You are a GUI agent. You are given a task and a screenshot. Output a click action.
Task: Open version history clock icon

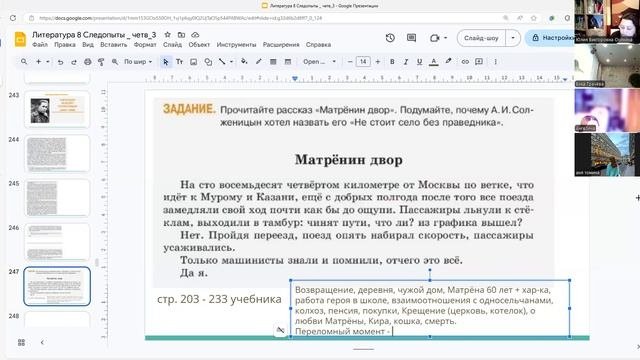pyautogui.click(x=390, y=38)
